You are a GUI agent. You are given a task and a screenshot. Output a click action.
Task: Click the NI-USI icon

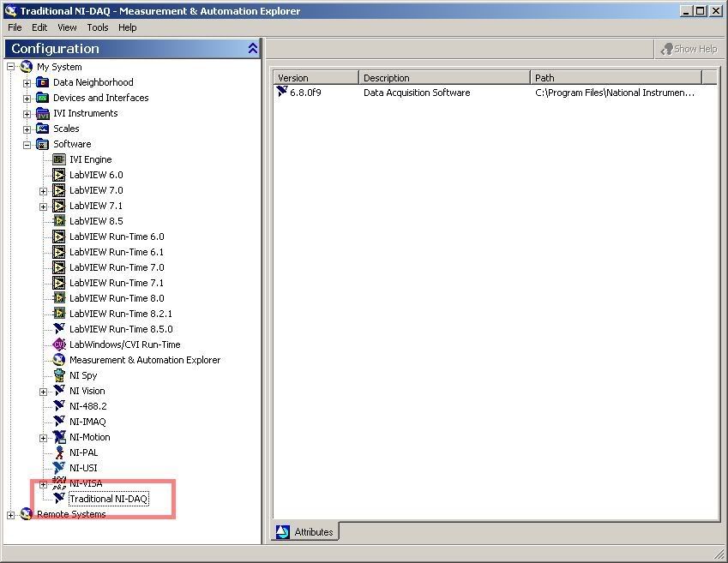(59, 467)
